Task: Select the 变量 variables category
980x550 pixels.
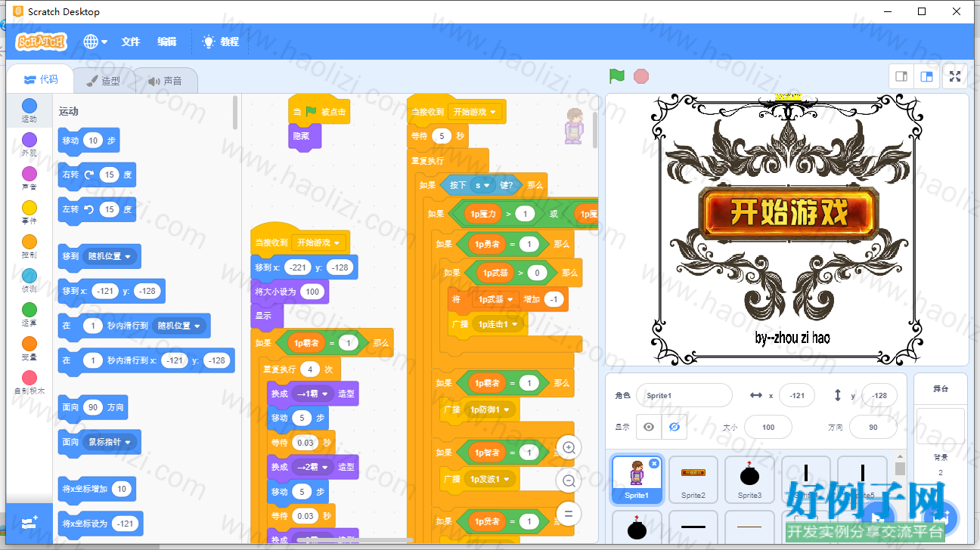Action: 29,348
